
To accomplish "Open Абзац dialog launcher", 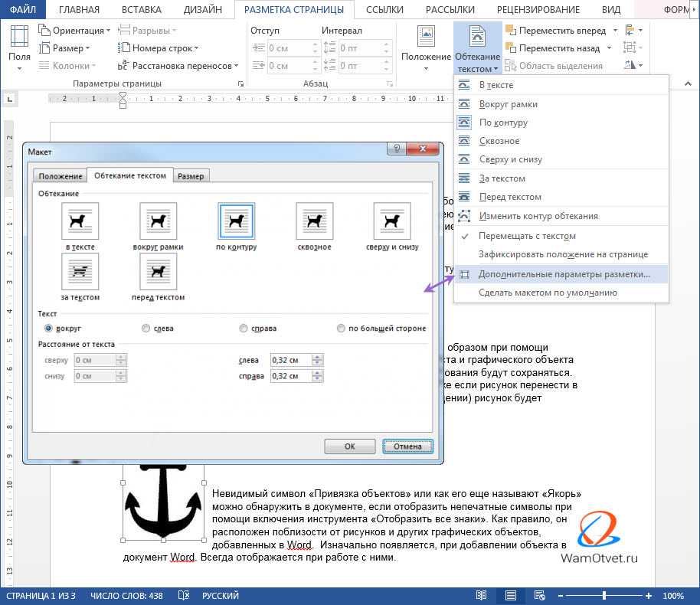I will [x=390, y=83].
